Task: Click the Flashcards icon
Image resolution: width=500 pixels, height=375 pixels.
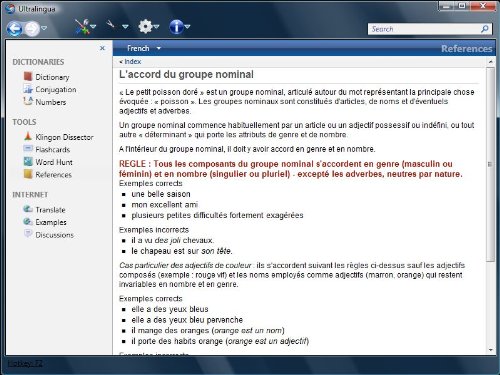Action: (28, 149)
